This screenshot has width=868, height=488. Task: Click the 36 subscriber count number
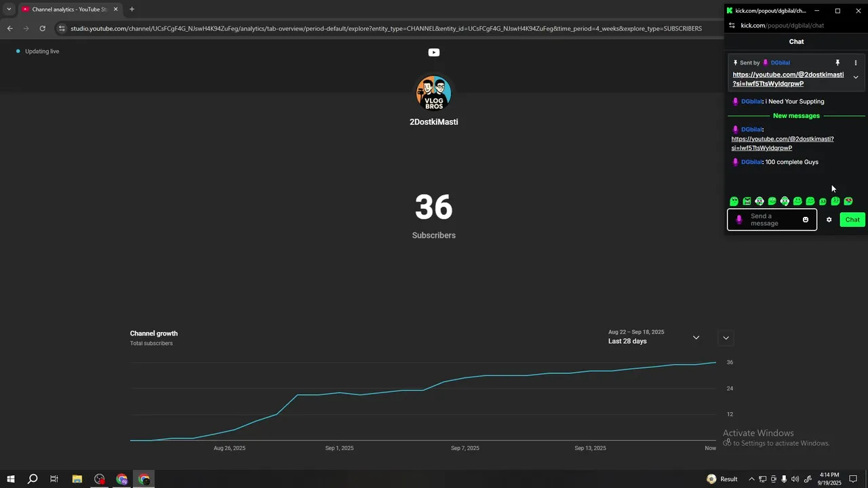[x=434, y=207]
